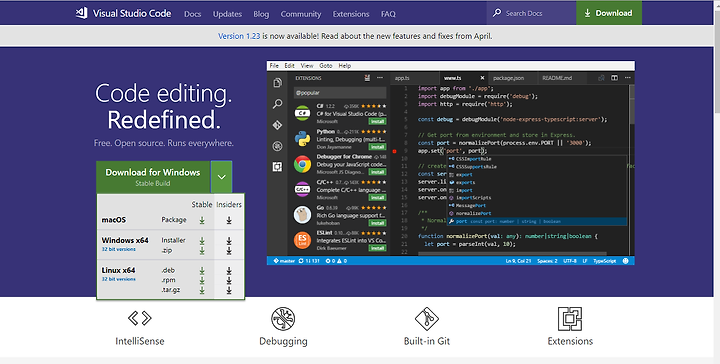This screenshot has height=364, width=720.
Task: Download Linux .deb Insiders build
Action: point(229,271)
